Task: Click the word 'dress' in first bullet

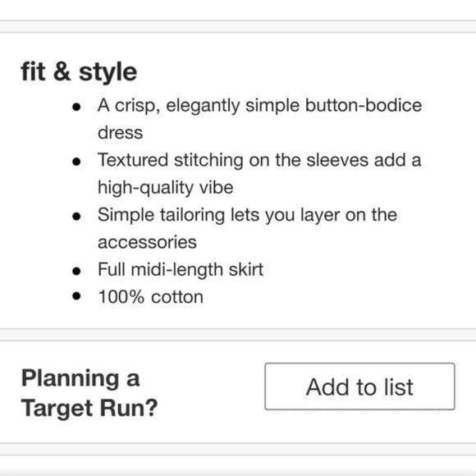Action: click(120, 133)
